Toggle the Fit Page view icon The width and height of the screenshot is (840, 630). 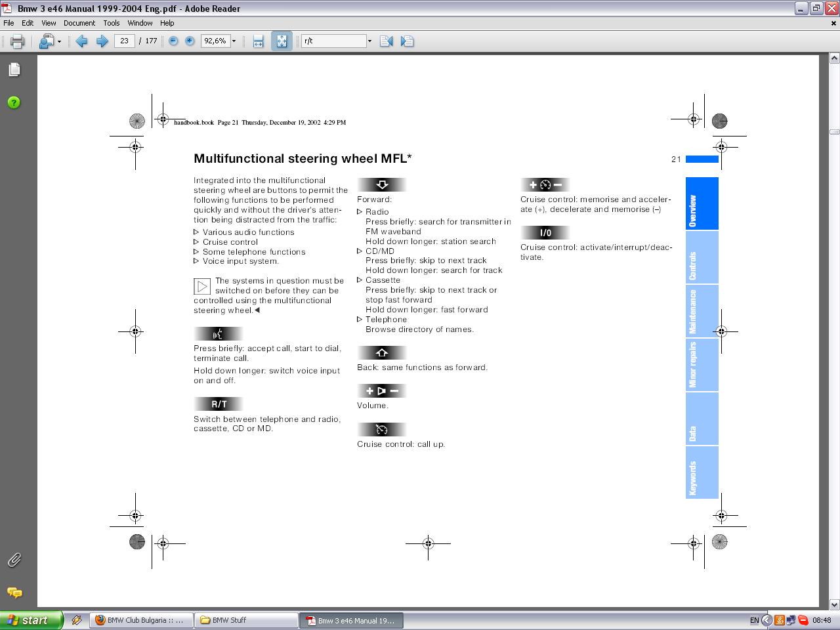[282, 41]
